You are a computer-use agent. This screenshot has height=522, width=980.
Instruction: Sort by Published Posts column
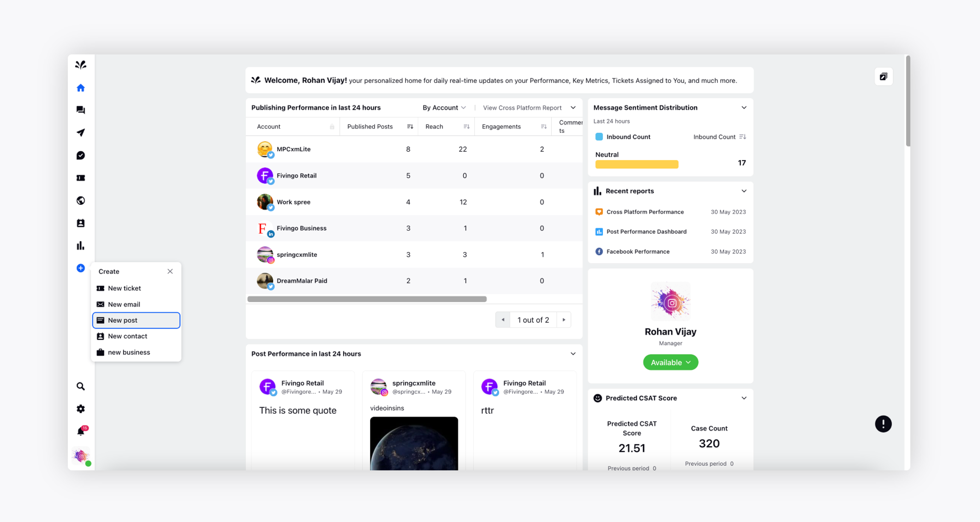click(x=410, y=127)
